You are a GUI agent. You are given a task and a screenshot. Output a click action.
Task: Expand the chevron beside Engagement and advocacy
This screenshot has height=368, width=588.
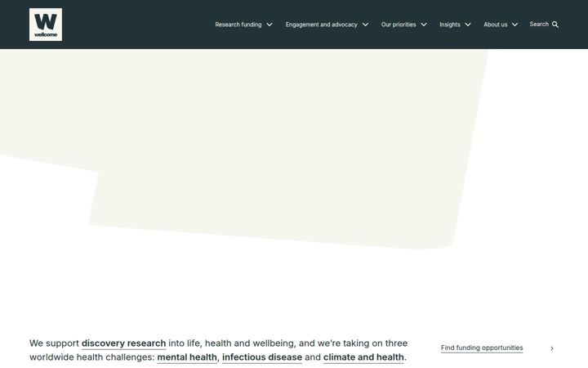(x=365, y=25)
